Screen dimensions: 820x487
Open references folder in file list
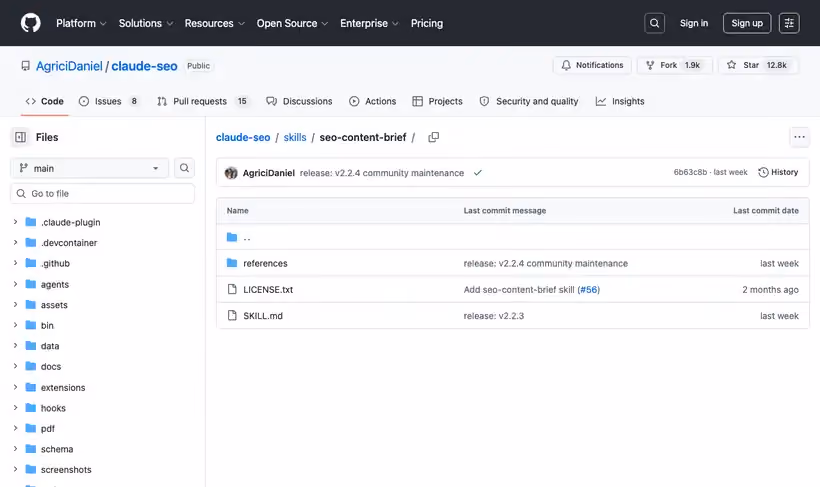pyautogui.click(x=265, y=263)
